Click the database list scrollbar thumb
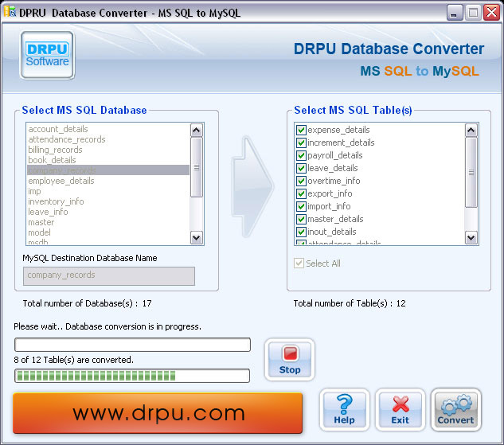The image size is (504, 445). point(197,167)
